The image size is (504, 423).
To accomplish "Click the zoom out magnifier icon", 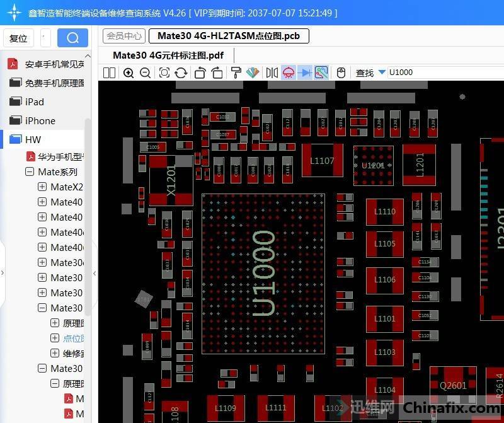I will pos(145,73).
